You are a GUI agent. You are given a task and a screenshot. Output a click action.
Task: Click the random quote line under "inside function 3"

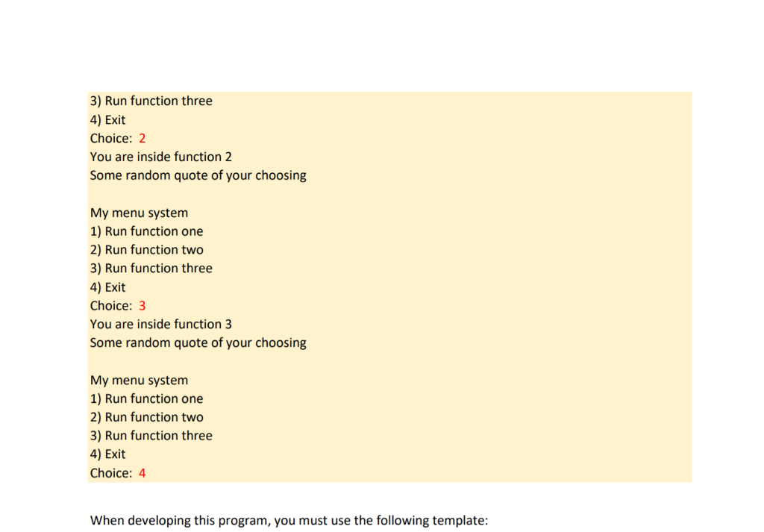coord(198,343)
